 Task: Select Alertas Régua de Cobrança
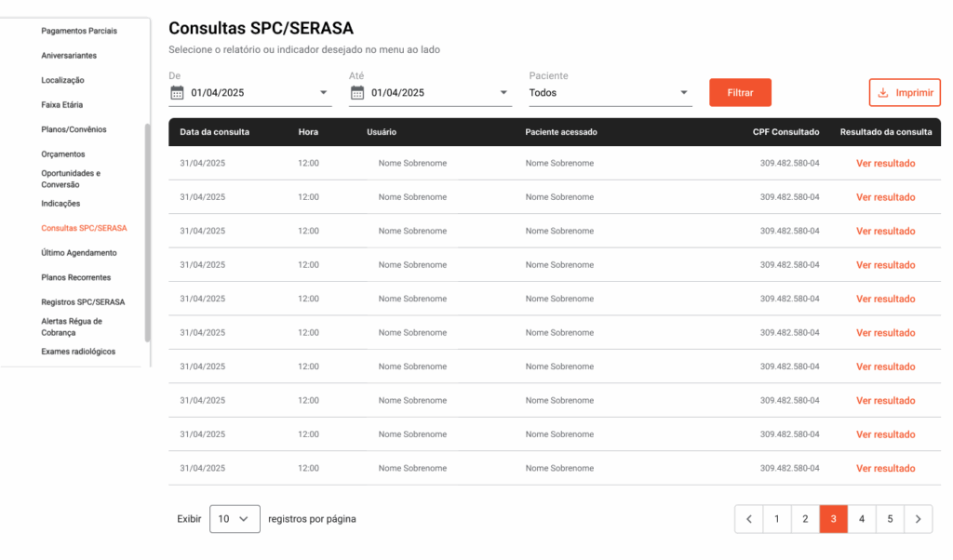(72, 327)
